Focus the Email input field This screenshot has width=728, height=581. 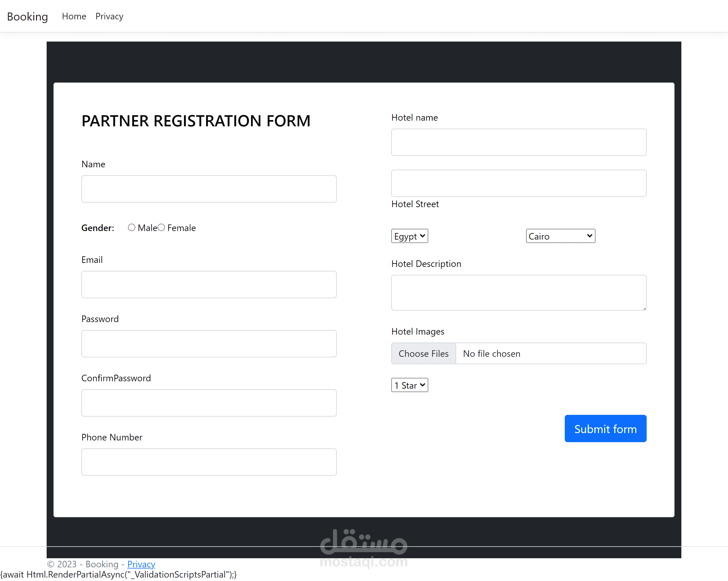click(209, 285)
